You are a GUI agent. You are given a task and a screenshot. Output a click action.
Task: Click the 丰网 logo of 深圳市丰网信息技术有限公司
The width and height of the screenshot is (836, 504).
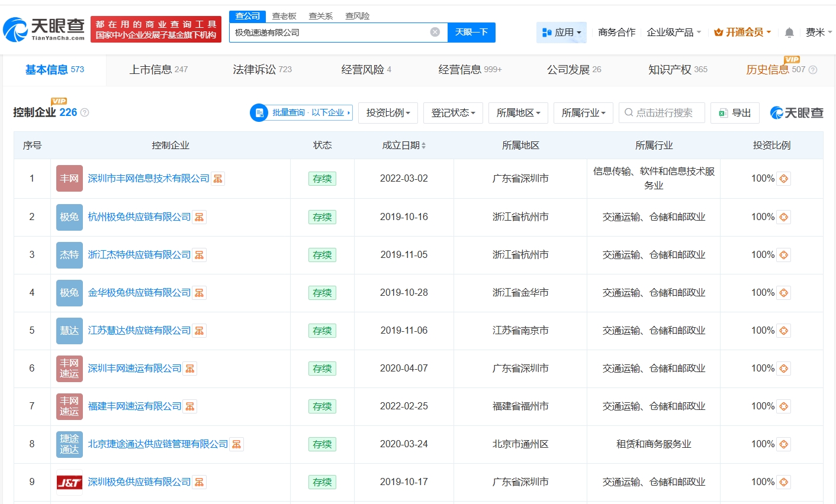point(69,178)
